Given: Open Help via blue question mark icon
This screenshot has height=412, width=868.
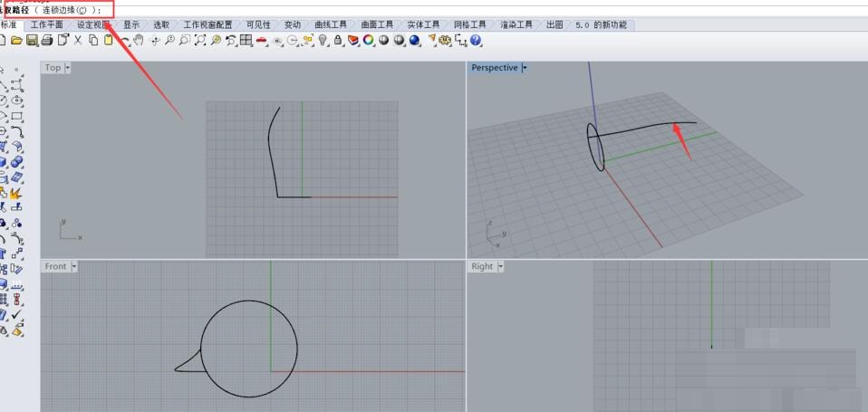Looking at the screenshot, I should 477,41.
